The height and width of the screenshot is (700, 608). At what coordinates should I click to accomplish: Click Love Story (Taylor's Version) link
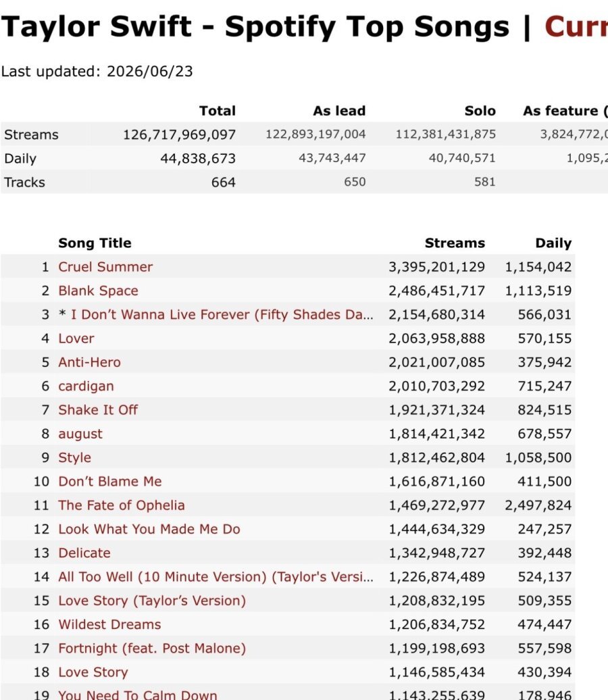coord(152,601)
